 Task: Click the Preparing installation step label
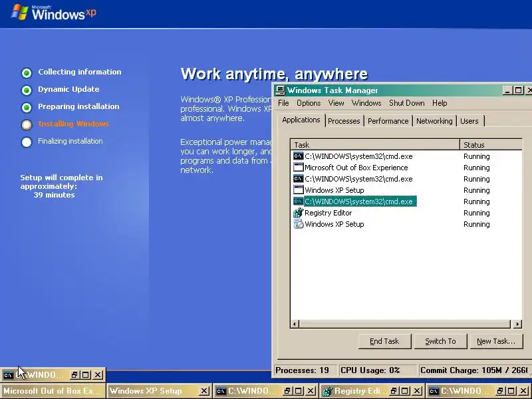78,106
